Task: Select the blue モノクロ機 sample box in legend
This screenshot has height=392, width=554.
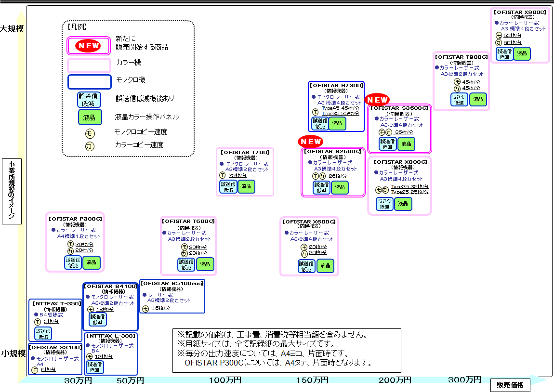Action: 90,81
